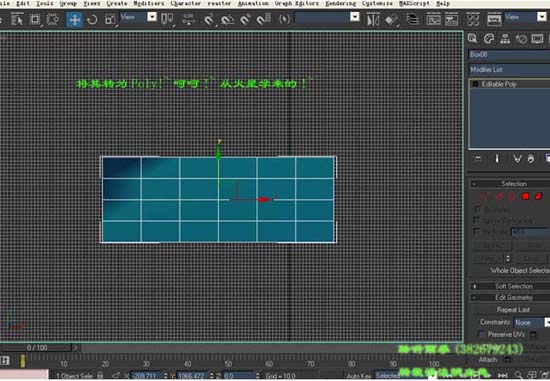Click the Auto Key button
The height and width of the screenshot is (381, 550).
click(359, 376)
